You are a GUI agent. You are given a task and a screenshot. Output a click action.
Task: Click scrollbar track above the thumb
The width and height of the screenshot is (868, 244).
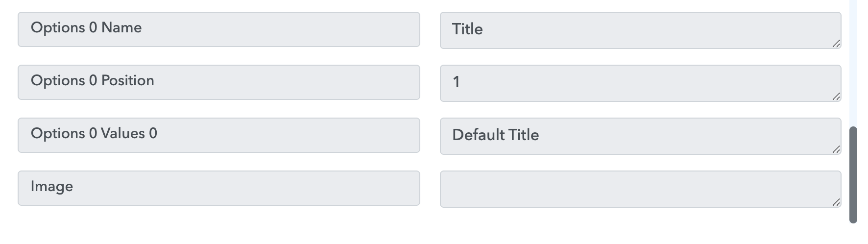[x=853, y=64]
